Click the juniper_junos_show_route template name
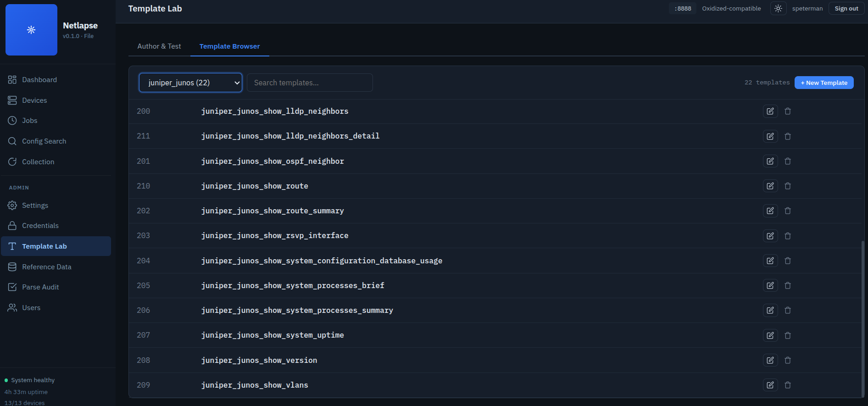868x406 pixels. tap(255, 186)
